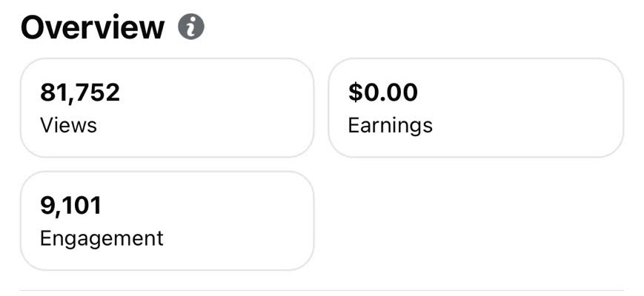Click the 81,752 views count
The image size is (644, 296).
pos(80,92)
